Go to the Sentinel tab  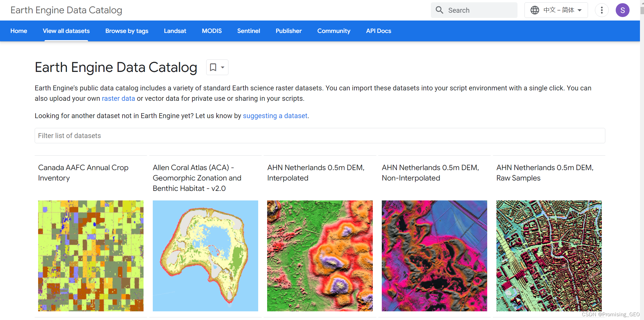pyautogui.click(x=248, y=31)
